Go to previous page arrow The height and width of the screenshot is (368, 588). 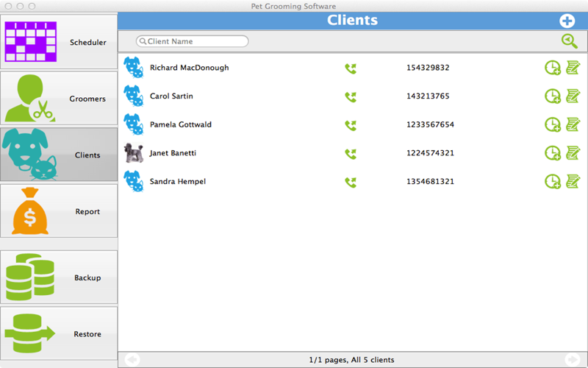coord(132,360)
